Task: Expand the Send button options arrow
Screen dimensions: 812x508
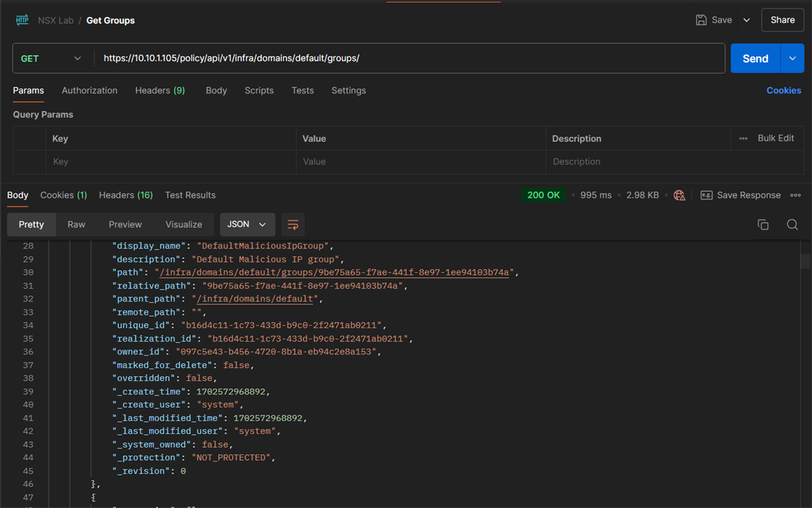Action: [792, 59]
